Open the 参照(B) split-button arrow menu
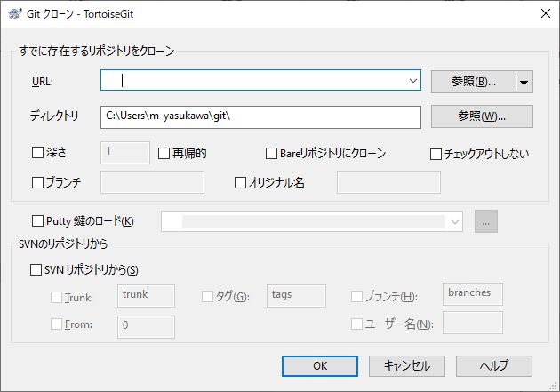The width and height of the screenshot is (560, 392). (524, 82)
